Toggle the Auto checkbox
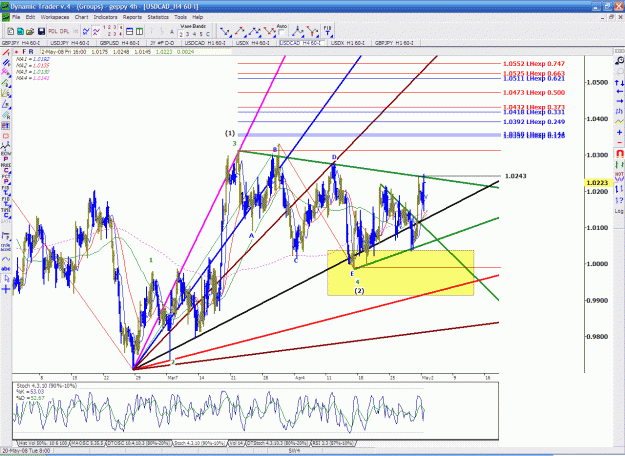The image size is (625, 456). [x=281, y=33]
